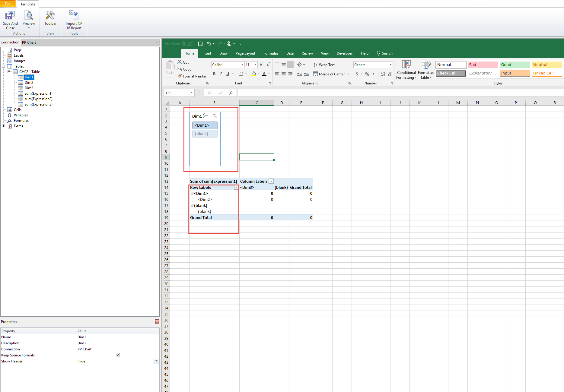Apply the Good cell style
Viewport: 564px width, 392px height.
(515, 65)
